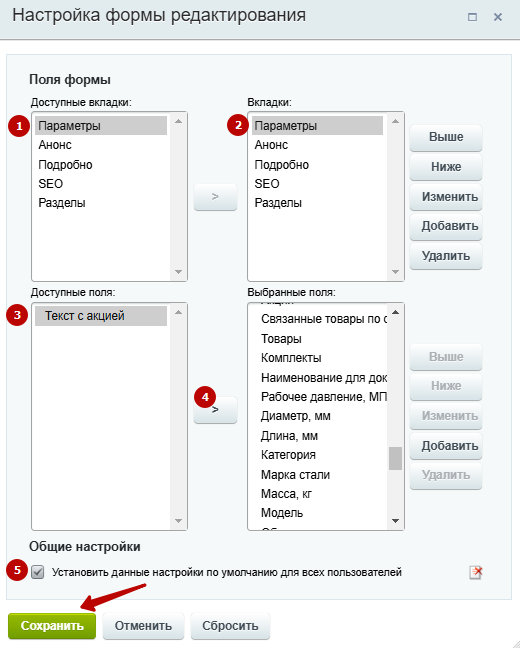Screen dimensions: 520x648
Task: Click the Отменить button
Action: [143, 626]
